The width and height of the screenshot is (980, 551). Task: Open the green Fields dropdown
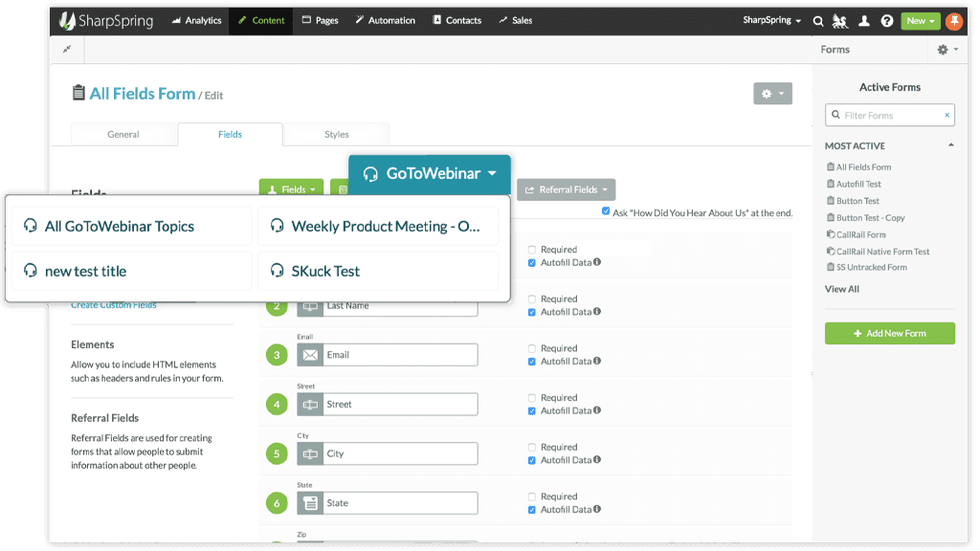[x=291, y=189]
